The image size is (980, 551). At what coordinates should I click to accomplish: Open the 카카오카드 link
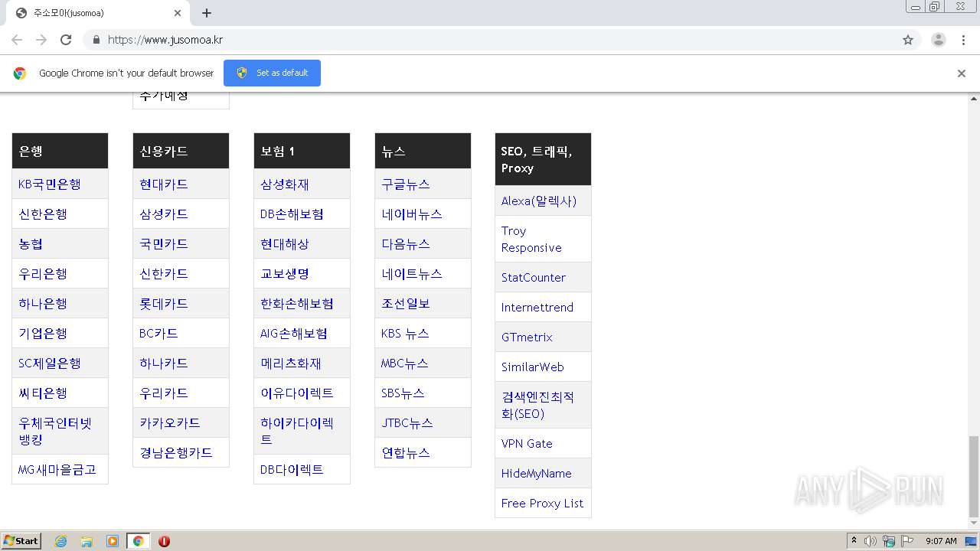point(170,423)
